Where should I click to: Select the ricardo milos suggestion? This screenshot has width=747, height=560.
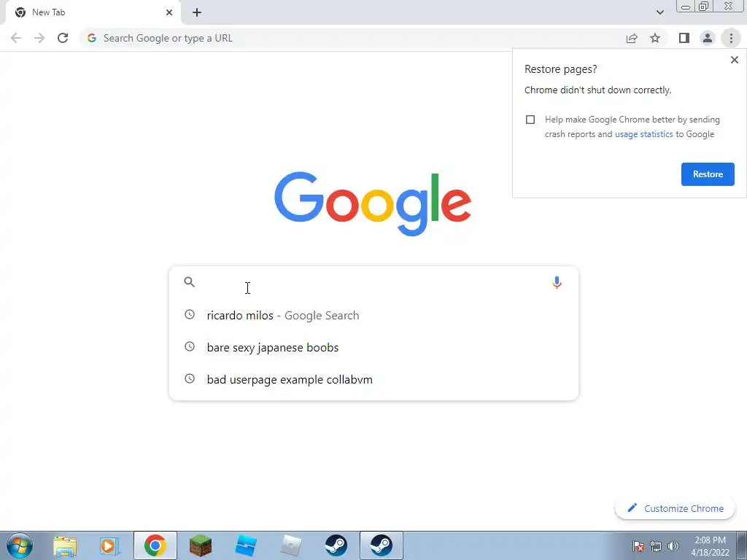point(373,315)
